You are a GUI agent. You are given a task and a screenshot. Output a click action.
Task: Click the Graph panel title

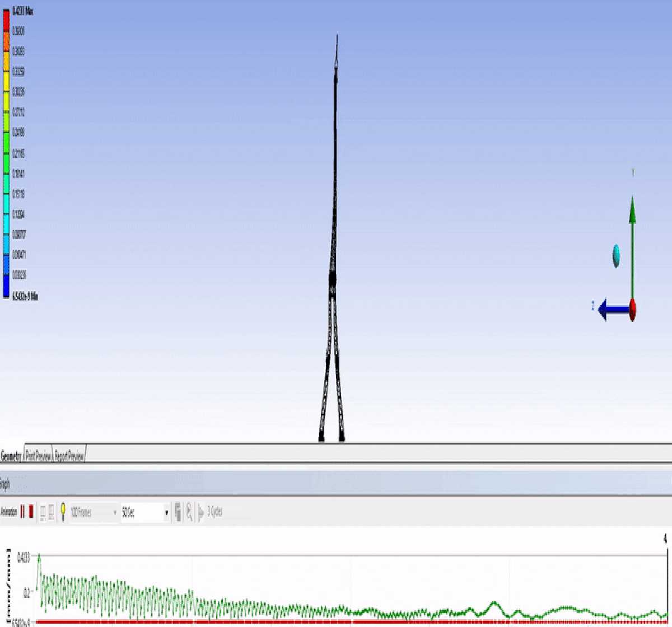[x=4, y=483]
